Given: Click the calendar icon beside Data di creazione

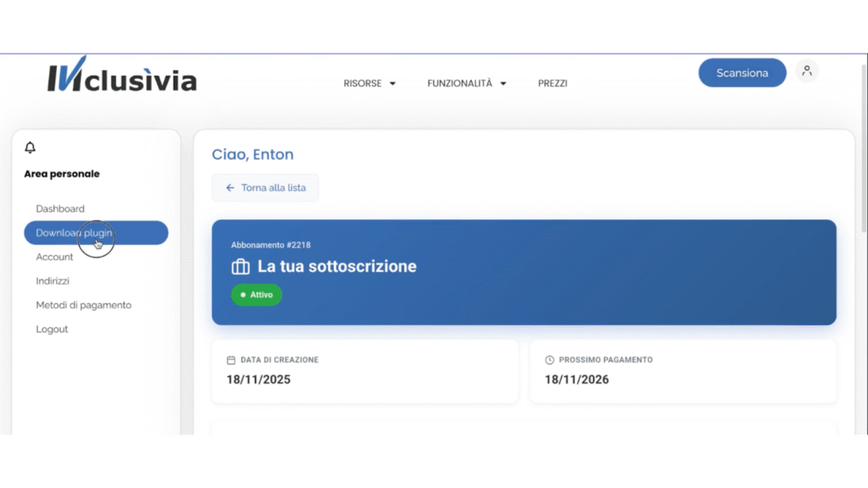Looking at the screenshot, I should point(231,360).
